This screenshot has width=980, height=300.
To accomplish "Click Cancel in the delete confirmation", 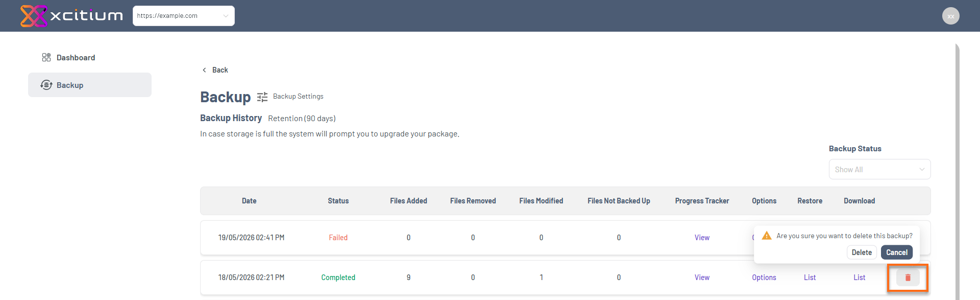I will [x=896, y=252].
